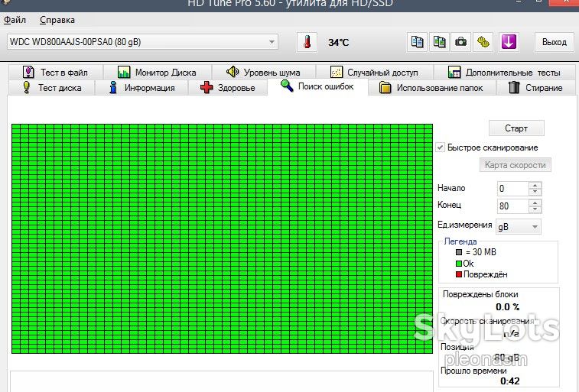The height and width of the screenshot is (392, 579).
Task: Click the Карта скорости button
Action: click(x=515, y=165)
